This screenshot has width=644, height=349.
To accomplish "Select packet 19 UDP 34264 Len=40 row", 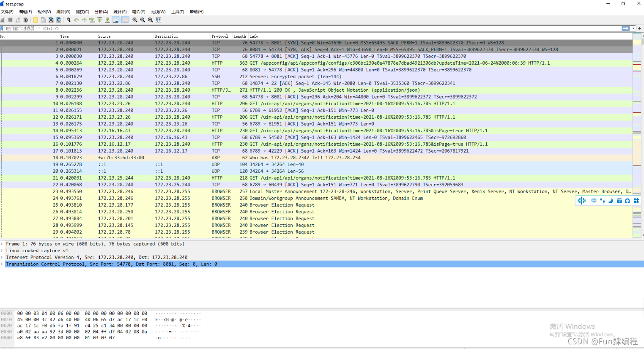I will point(316,164).
